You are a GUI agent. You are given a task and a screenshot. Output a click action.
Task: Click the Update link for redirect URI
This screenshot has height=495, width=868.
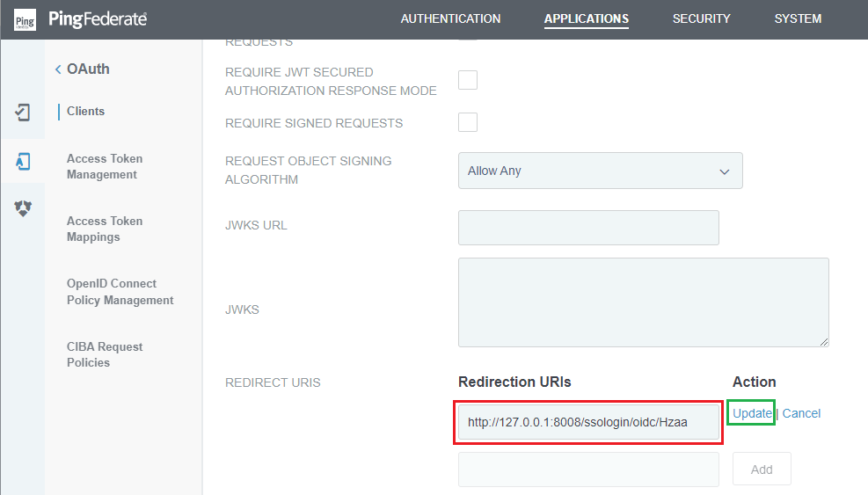click(752, 413)
